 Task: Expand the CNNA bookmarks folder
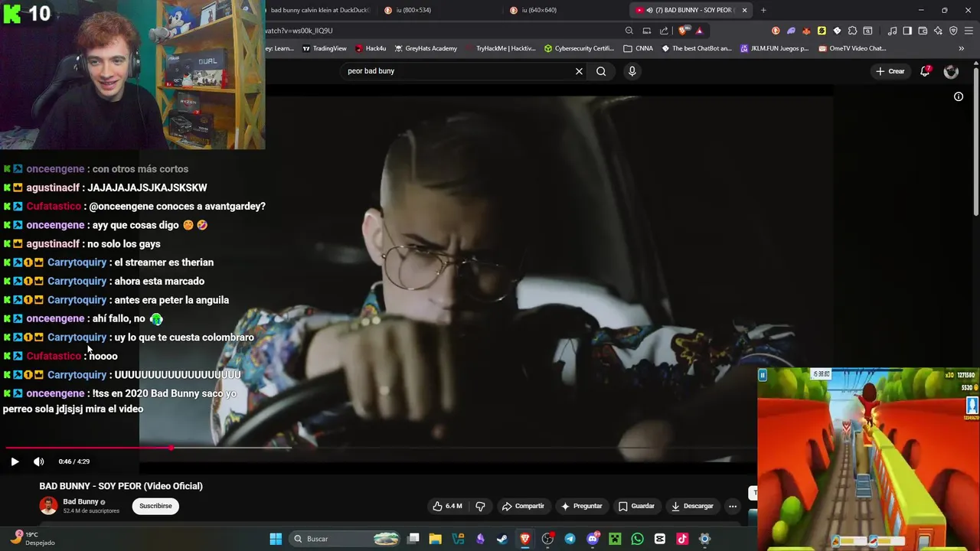[x=639, y=48]
